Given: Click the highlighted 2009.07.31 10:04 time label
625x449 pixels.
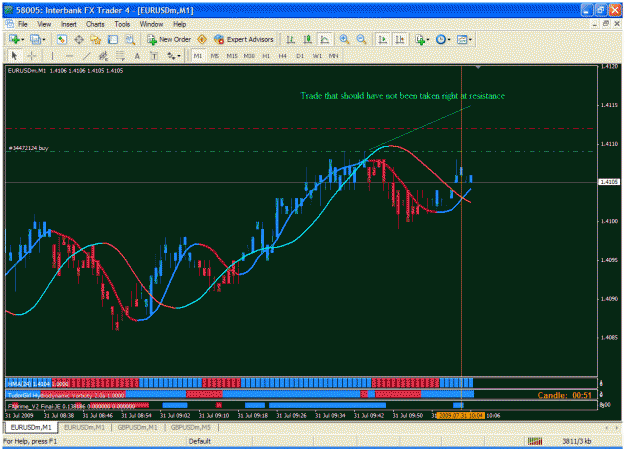Looking at the screenshot, I should coord(460,416).
